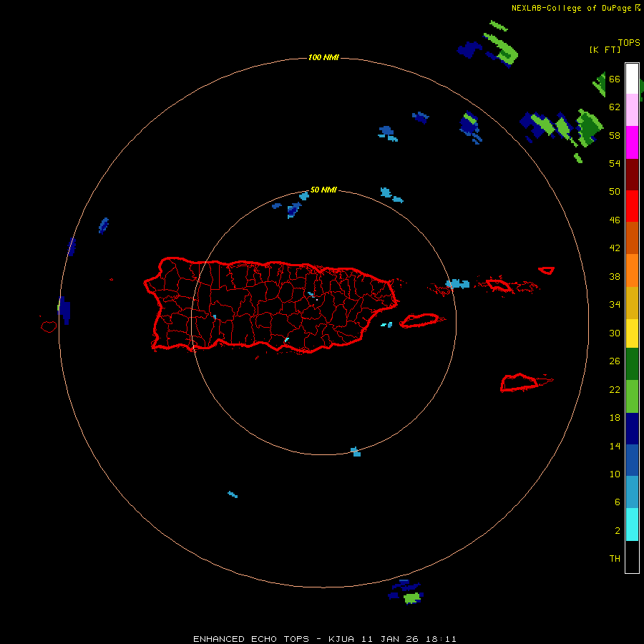The height and width of the screenshot is (644, 644).
Task: Click the orange 42 K FT legend swatch
Action: click(x=632, y=270)
